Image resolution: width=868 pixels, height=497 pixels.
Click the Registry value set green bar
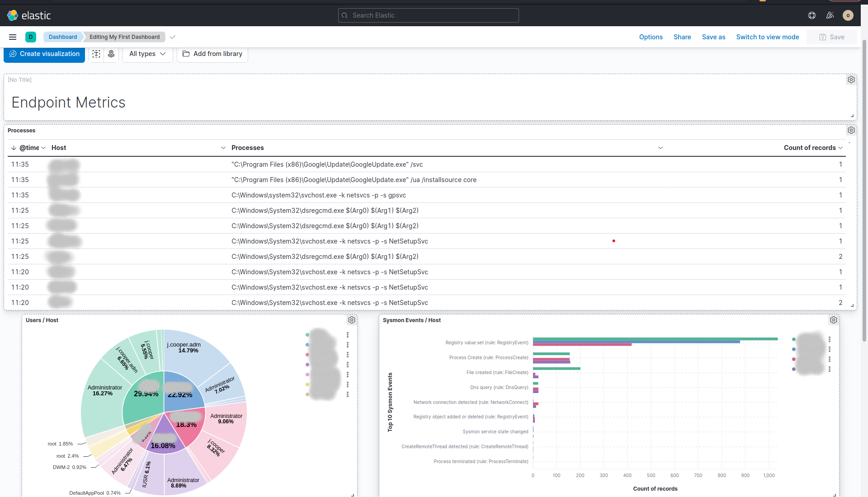point(655,339)
